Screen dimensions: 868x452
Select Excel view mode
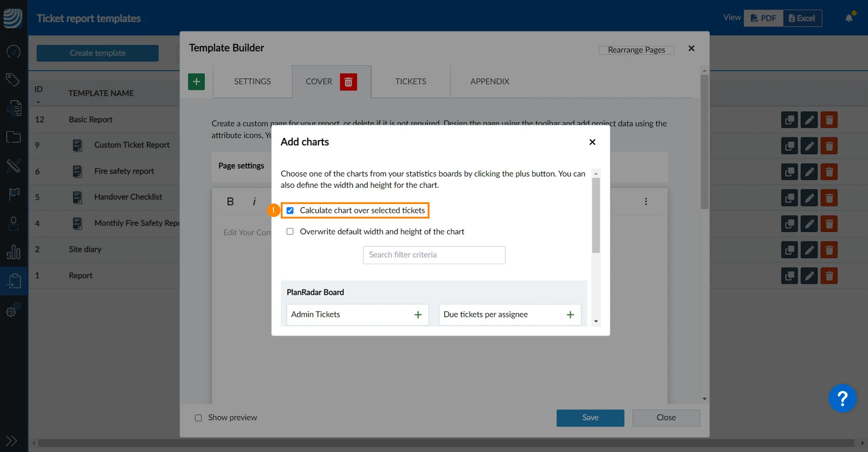coord(802,18)
